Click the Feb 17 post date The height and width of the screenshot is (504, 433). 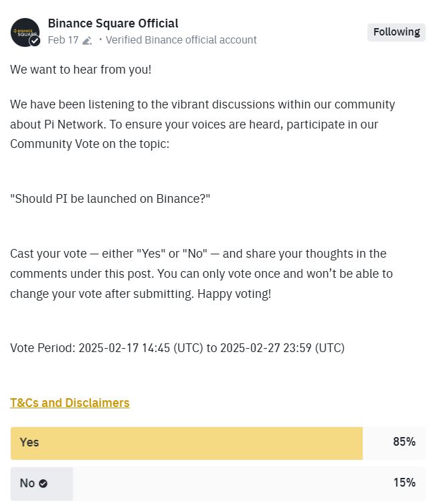click(64, 40)
